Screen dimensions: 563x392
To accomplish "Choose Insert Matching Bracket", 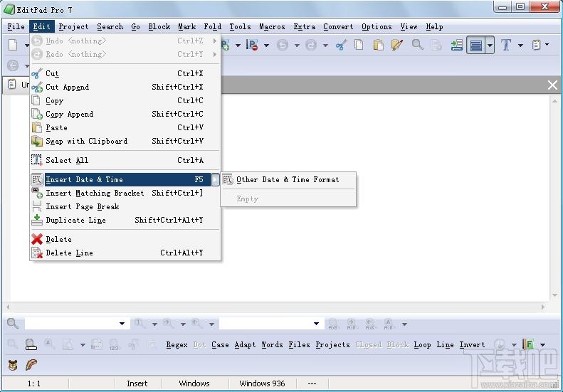I will 125,193.
